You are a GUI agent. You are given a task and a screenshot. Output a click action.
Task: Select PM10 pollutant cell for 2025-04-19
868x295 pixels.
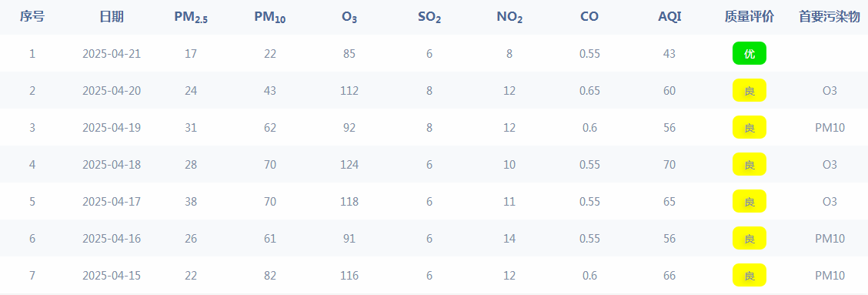click(x=830, y=128)
